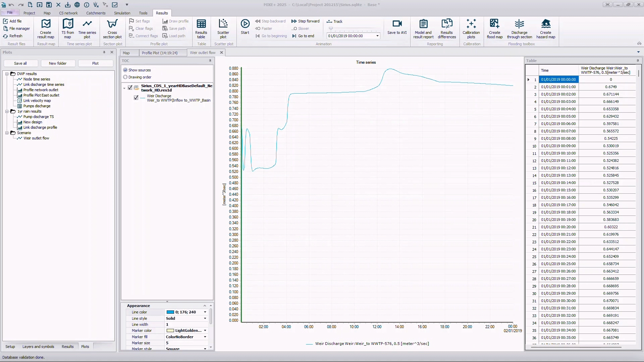This screenshot has width=644, height=362.
Task: Switch to the Simulation ribbon tab
Action: (122, 13)
